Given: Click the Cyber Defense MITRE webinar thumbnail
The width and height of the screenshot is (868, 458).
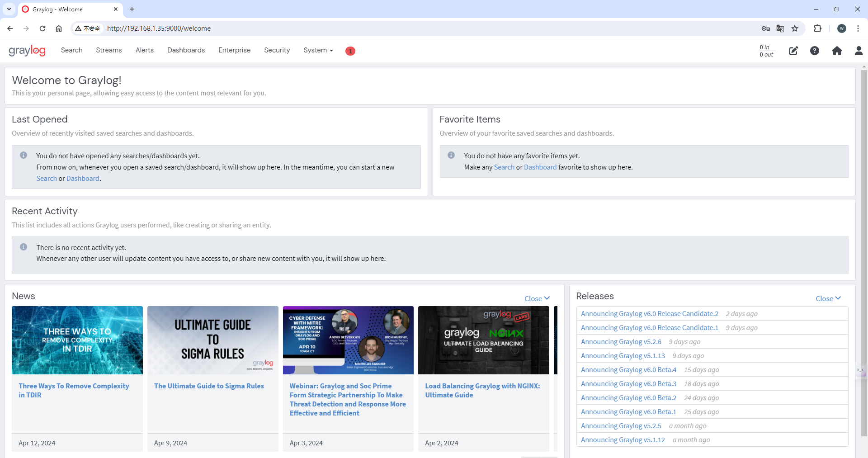Looking at the screenshot, I should coord(348,340).
